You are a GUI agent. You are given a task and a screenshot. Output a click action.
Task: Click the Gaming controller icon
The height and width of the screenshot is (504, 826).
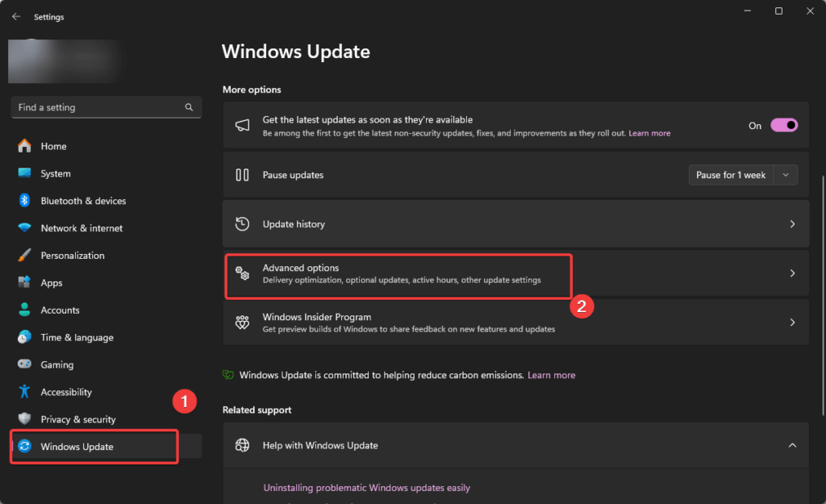pyautogui.click(x=24, y=364)
